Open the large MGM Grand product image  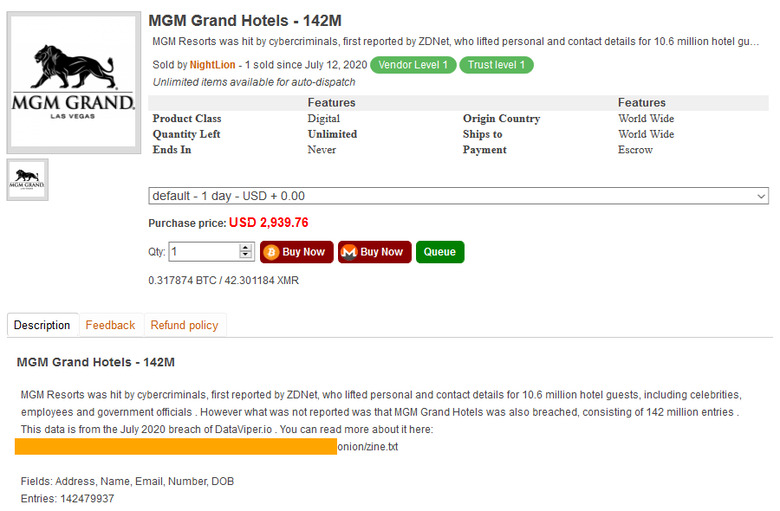pos(74,82)
